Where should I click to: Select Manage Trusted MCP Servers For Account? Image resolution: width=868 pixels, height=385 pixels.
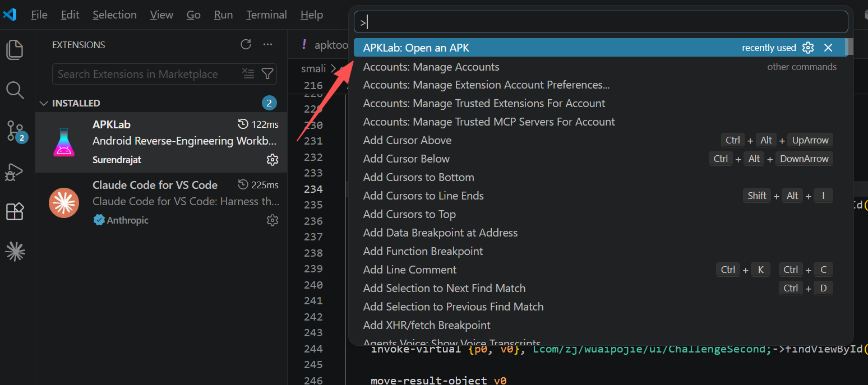tap(599, 122)
